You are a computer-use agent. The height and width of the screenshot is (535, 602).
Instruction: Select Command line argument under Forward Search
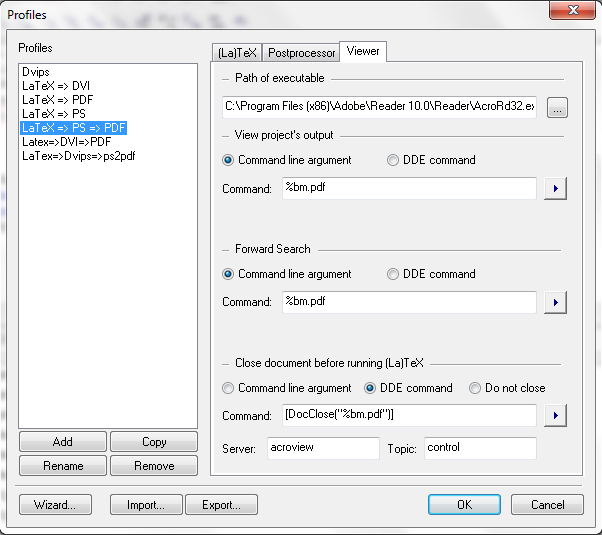coord(287,274)
